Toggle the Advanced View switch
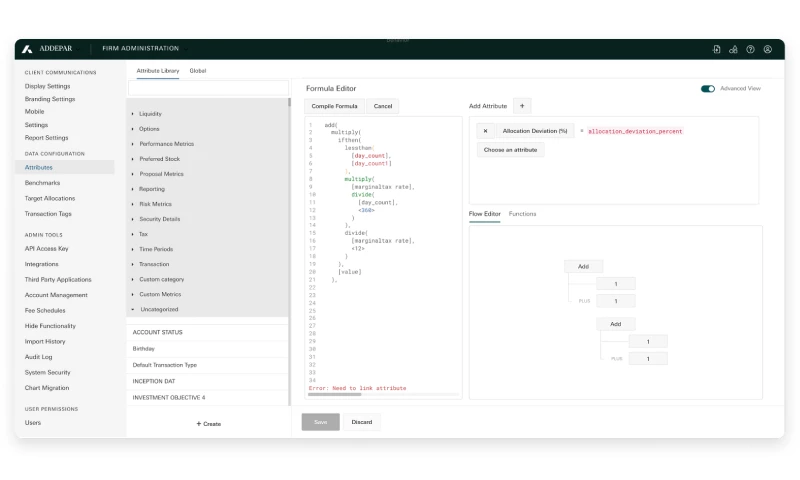 [x=708, y=88]
